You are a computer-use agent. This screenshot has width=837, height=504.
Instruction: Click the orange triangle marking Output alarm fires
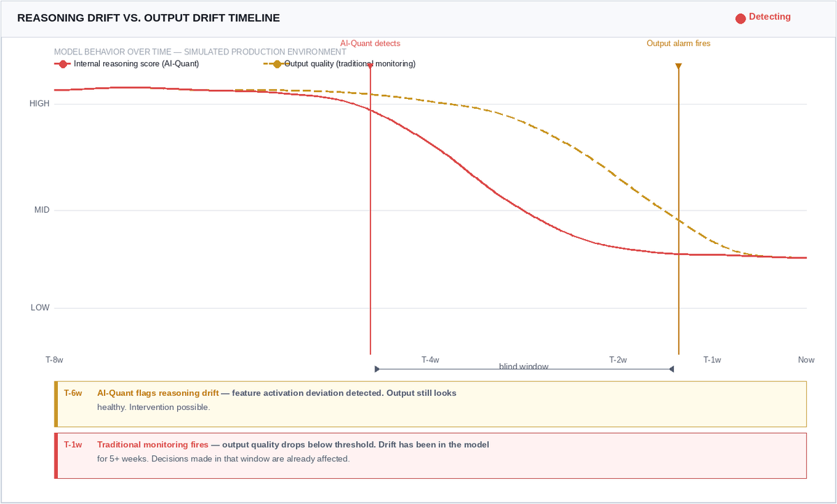click(x=678, y=66)
